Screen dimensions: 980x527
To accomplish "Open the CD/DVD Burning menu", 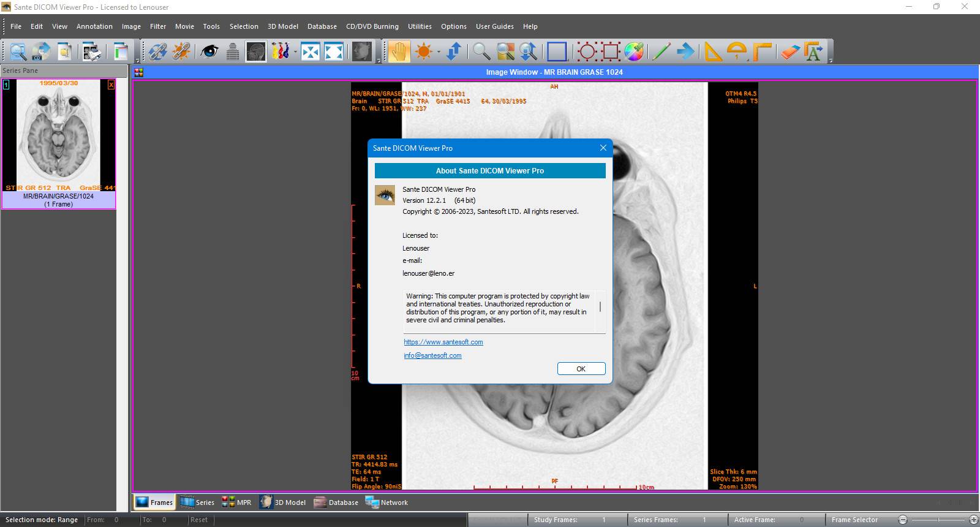I will [x=372, y=26].
